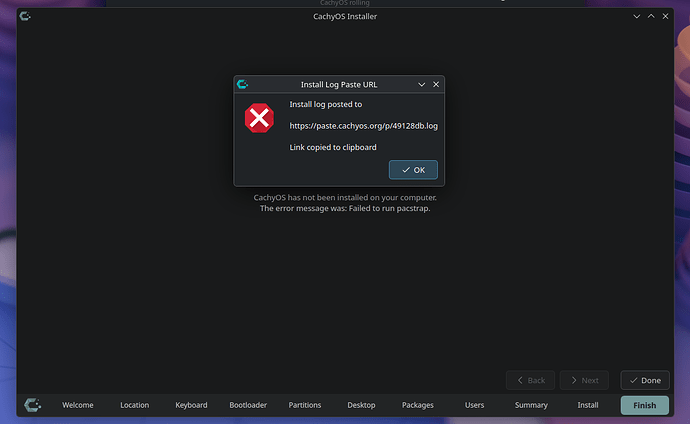Go to the Welcome step
The height and width of the screenshot is (424, 690).
(x=77, y=405)
